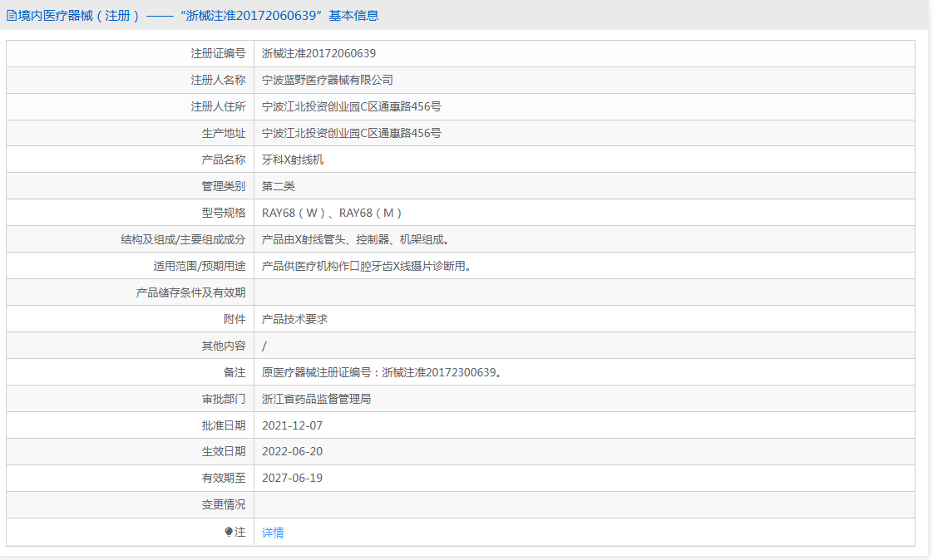Screen dimensions: 933x560
Task: Click the 有效期至 label
Action: coord(224,478)
